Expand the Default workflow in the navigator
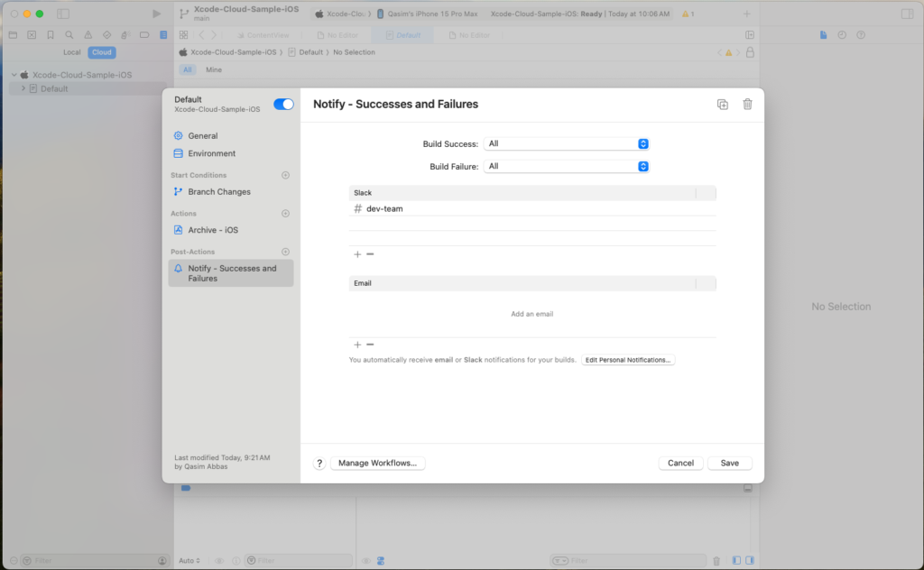 pyautogui.click(x=23, y=88)
